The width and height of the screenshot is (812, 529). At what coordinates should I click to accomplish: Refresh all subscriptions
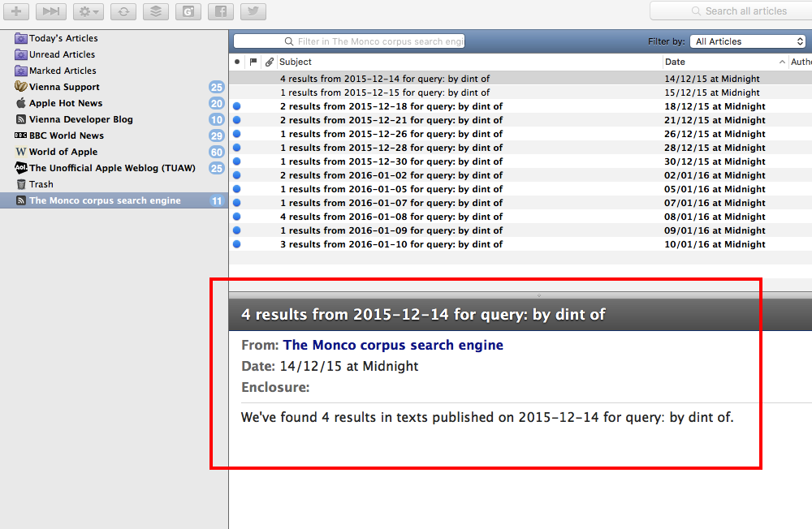(123, 11)
